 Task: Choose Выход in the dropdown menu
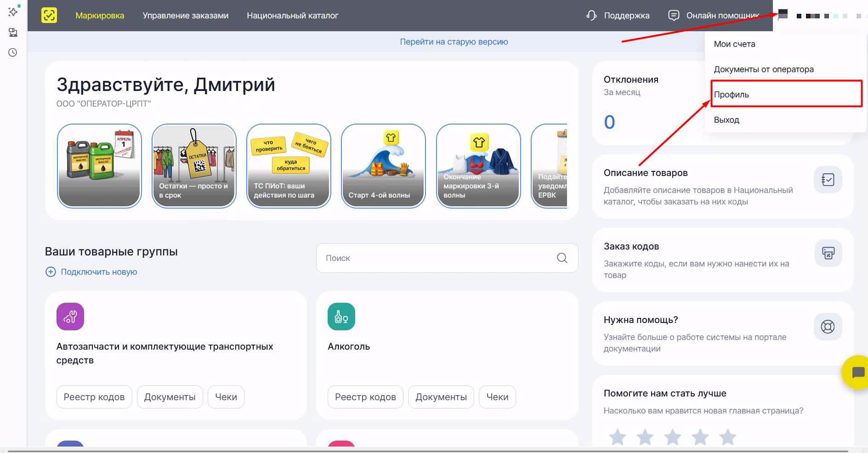(726, 120)
